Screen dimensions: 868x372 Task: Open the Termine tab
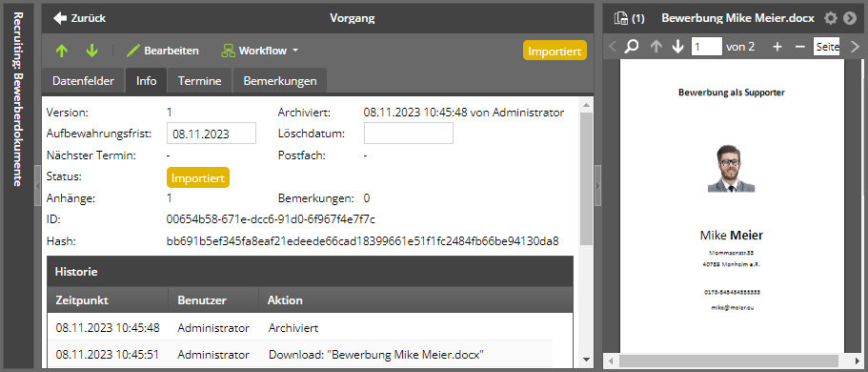point(200,81)
